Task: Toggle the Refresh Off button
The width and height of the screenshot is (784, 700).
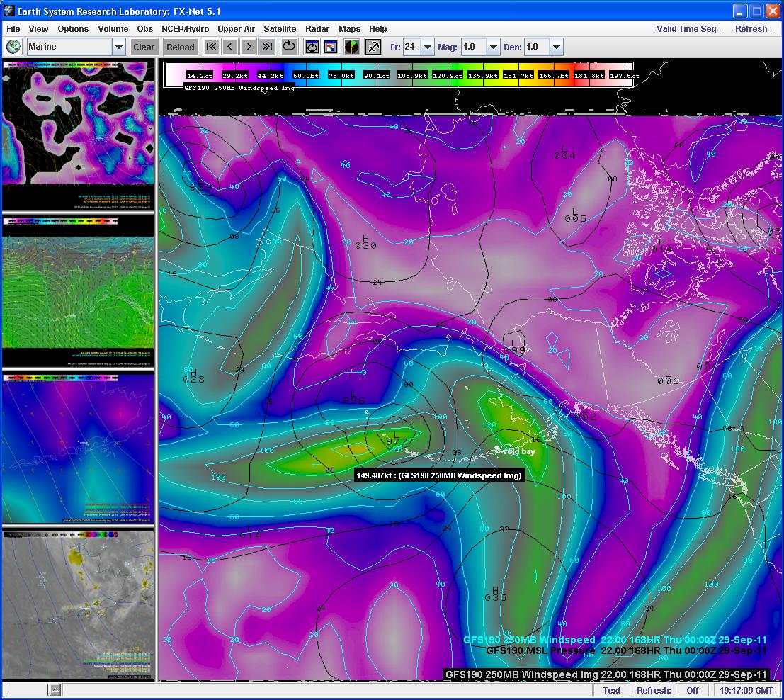Action: [692, 690]
